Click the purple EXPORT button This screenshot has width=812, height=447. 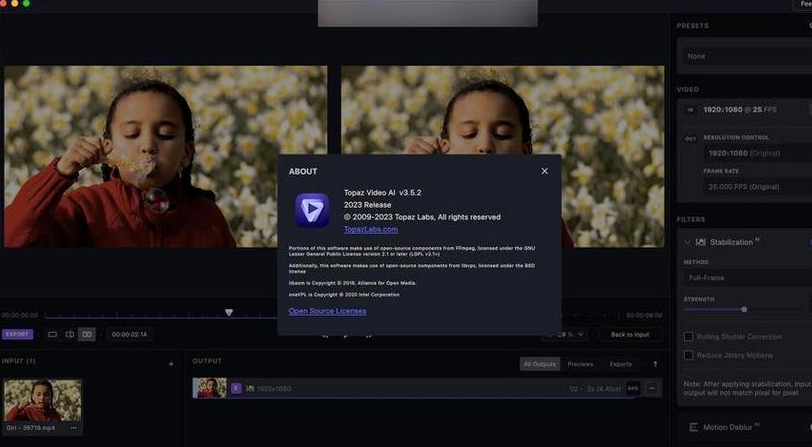pyautogui.click(x=18, y=334)
